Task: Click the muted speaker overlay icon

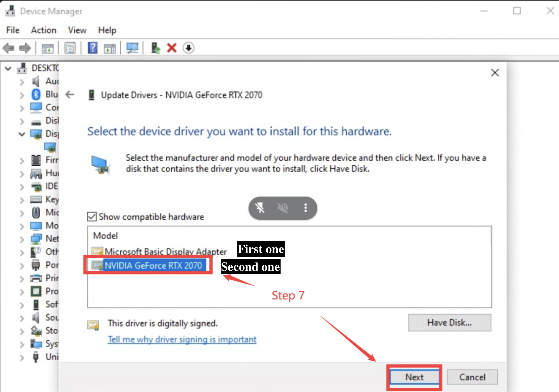Action: [283, 208]
